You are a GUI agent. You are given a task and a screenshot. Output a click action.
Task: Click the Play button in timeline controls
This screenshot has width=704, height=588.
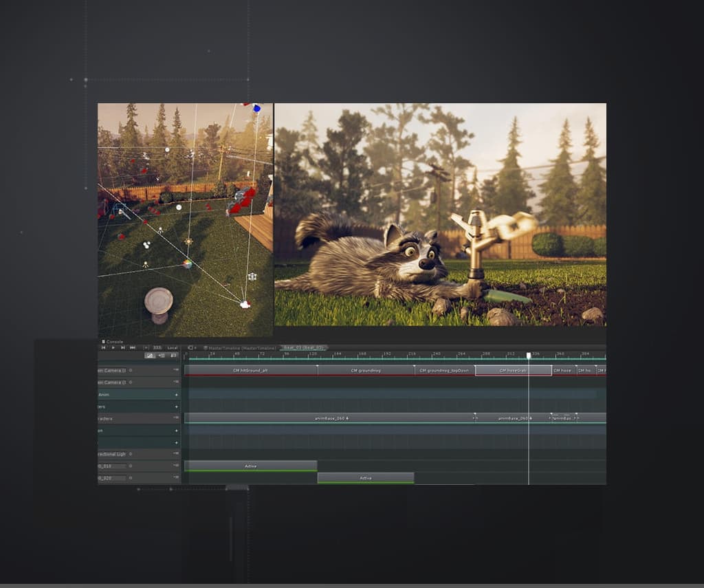[x=113, y=347]
